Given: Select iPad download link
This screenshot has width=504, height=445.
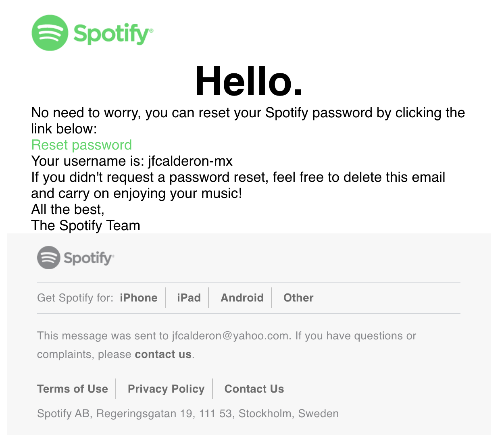Looking at the screenshot, I should click(189, 298).
